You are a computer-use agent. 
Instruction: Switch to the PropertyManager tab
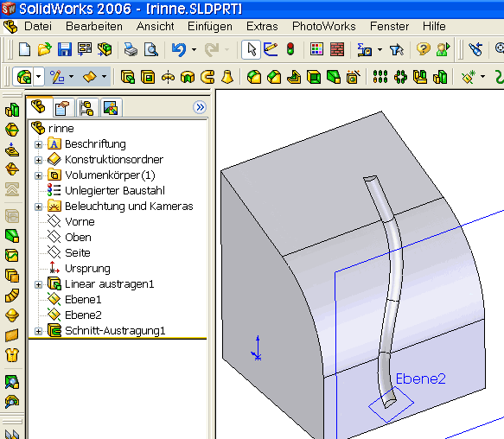(x=62, y=108)
